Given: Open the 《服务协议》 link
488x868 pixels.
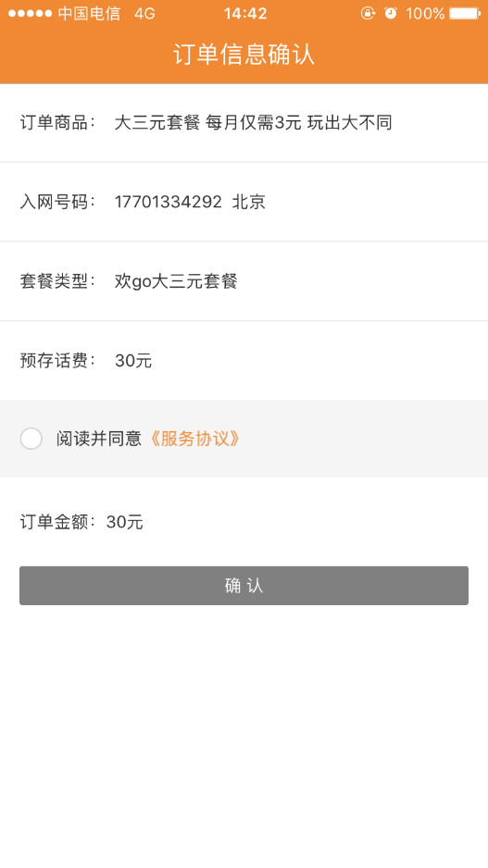Looking at the screenshot, I should pyautogui.click(x=195, y=439).
